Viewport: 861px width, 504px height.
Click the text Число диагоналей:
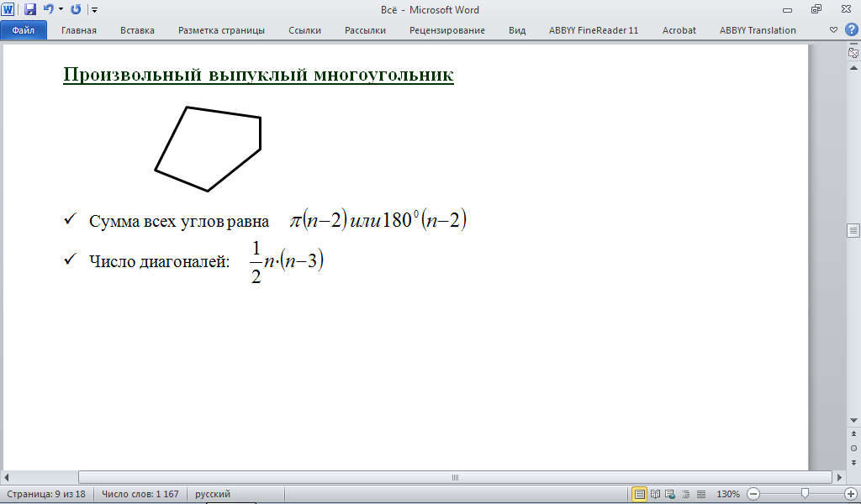pyautogui.click(x=159, y=261)
